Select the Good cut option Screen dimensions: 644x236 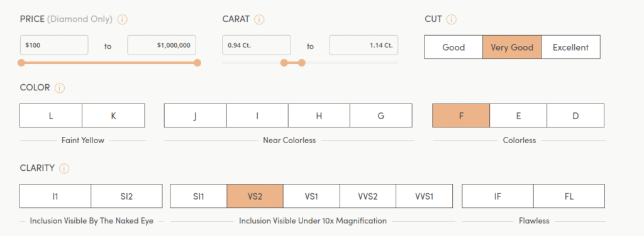(453, 47)
